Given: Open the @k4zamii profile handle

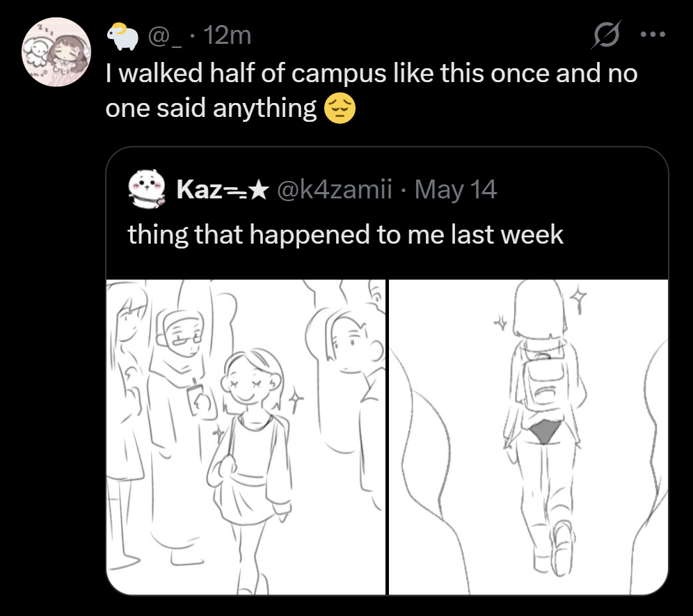Looking at the screenshot, I should [x=335, y=189].
